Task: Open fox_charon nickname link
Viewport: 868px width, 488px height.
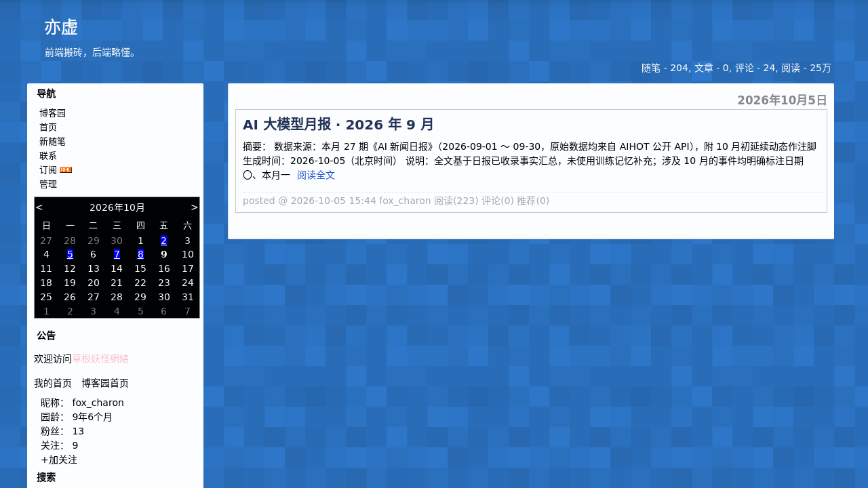Action: tap(98, 403)
